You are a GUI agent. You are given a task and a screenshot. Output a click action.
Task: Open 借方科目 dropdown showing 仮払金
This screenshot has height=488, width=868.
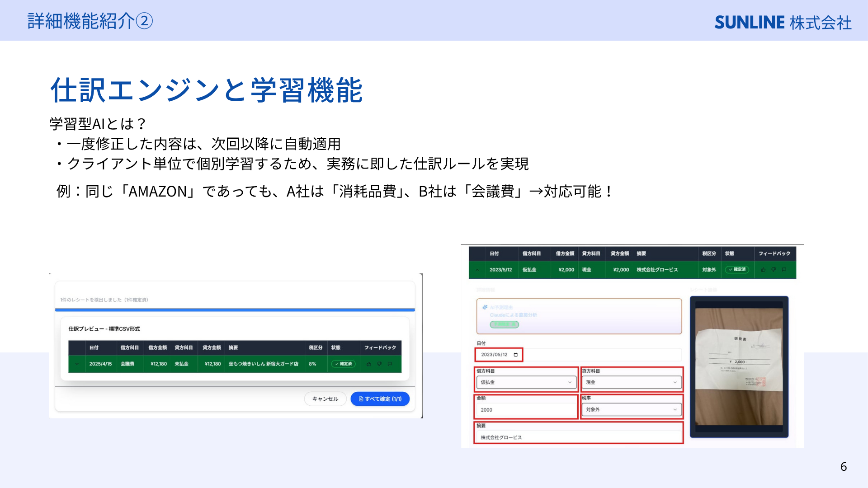tap(526, 382)
